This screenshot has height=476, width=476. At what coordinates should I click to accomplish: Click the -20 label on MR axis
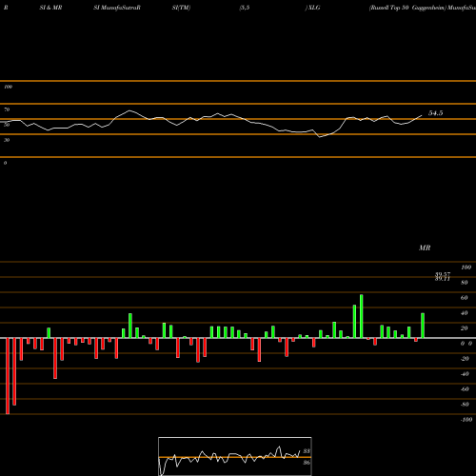(x=465, y=359)
